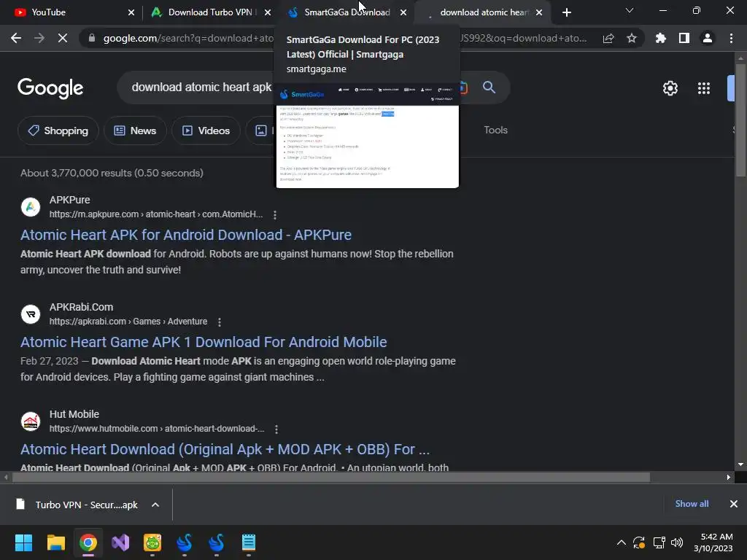Open the Chrome profile menu
Viewport: 747px width, 560px height.
[x=708, y=38]
